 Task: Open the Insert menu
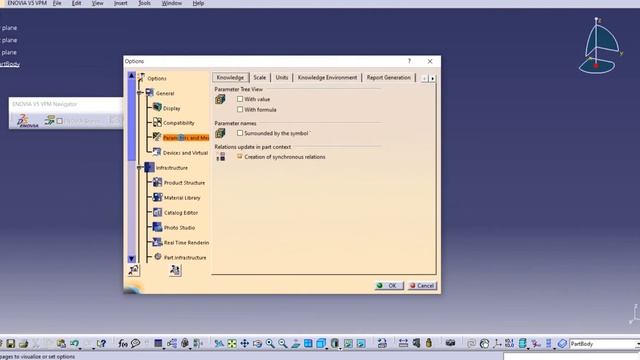[120, 3]
